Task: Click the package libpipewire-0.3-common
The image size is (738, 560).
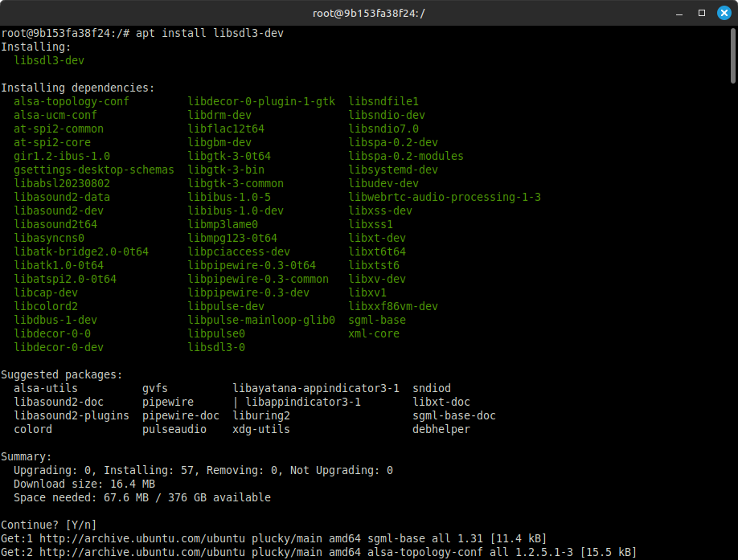Action: coord(258,278)
